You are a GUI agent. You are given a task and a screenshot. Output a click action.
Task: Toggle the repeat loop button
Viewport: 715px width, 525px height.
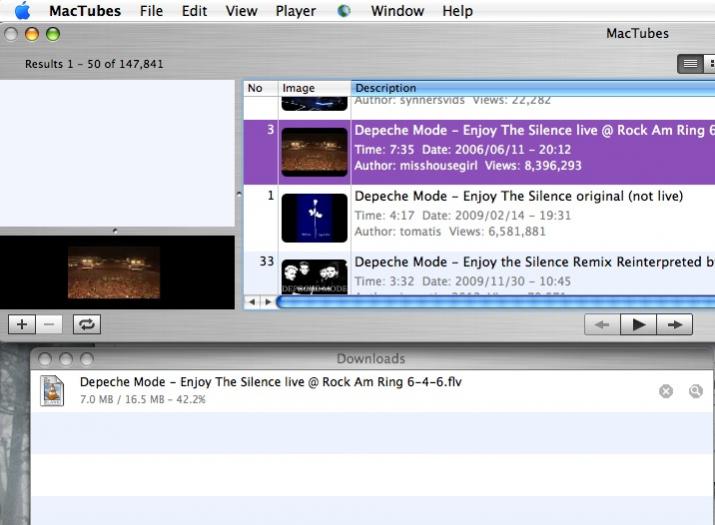(x=87, y=324)
